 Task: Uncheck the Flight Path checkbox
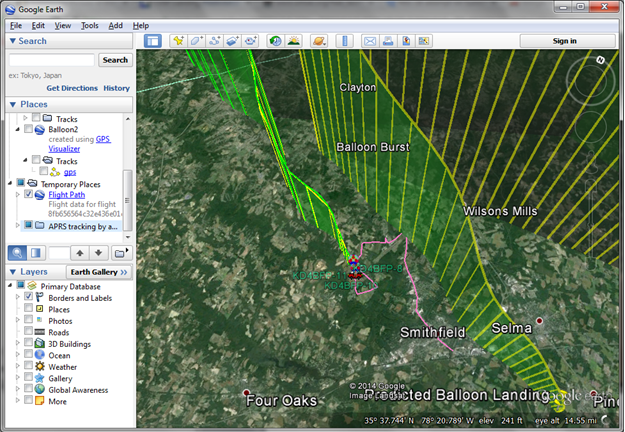[28, 195]
